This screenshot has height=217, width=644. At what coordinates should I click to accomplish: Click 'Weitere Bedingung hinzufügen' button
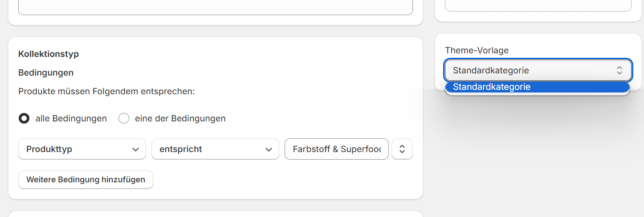[x=86, y=180]
